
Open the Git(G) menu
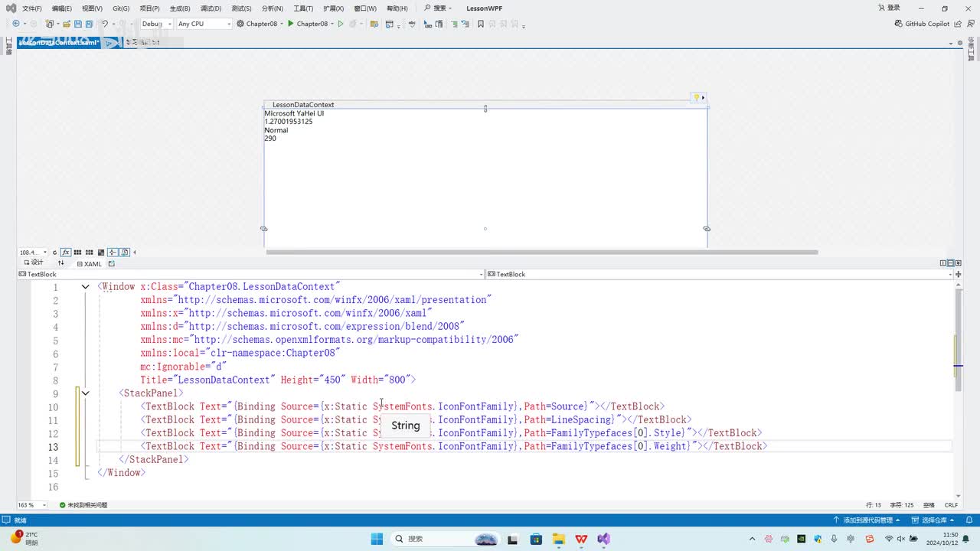[121, 8]
